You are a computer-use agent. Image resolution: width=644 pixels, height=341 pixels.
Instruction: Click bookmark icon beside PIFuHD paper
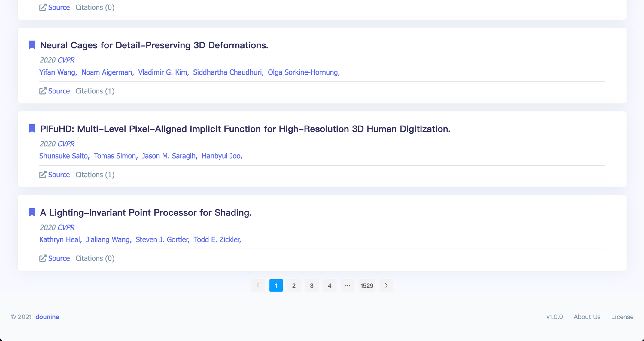click(32, 129)
